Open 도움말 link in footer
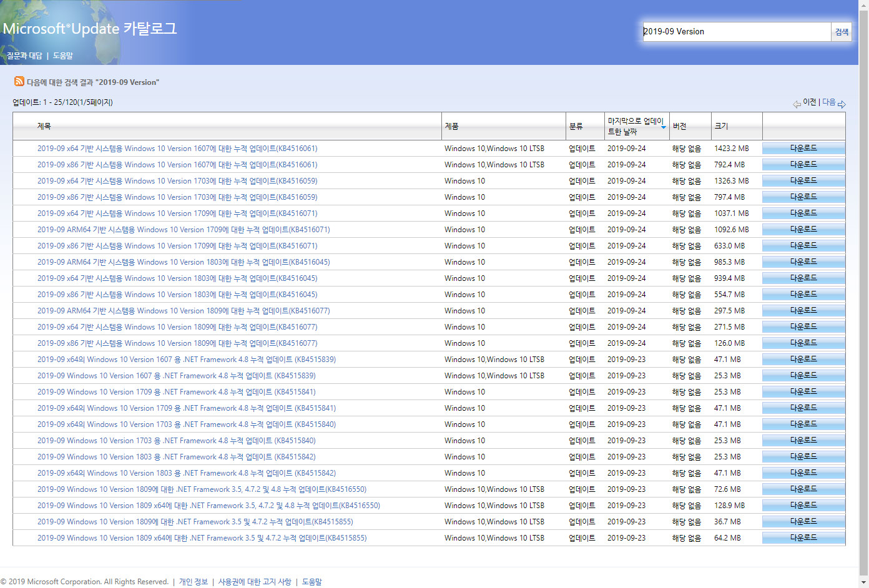 pos(312,582)
